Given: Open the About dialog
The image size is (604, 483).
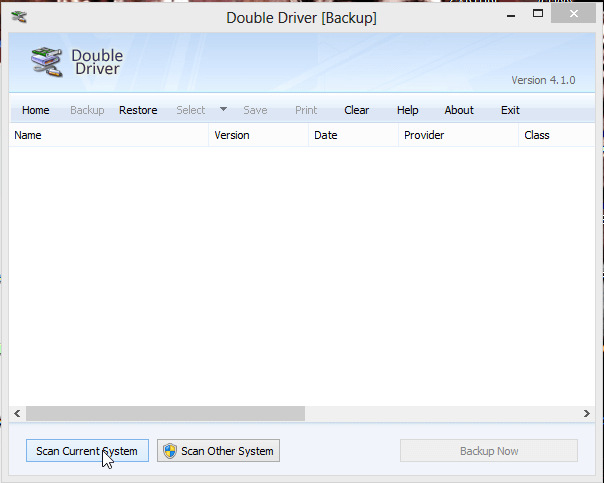Looking at the screenshot, I should tap(459, 110).
